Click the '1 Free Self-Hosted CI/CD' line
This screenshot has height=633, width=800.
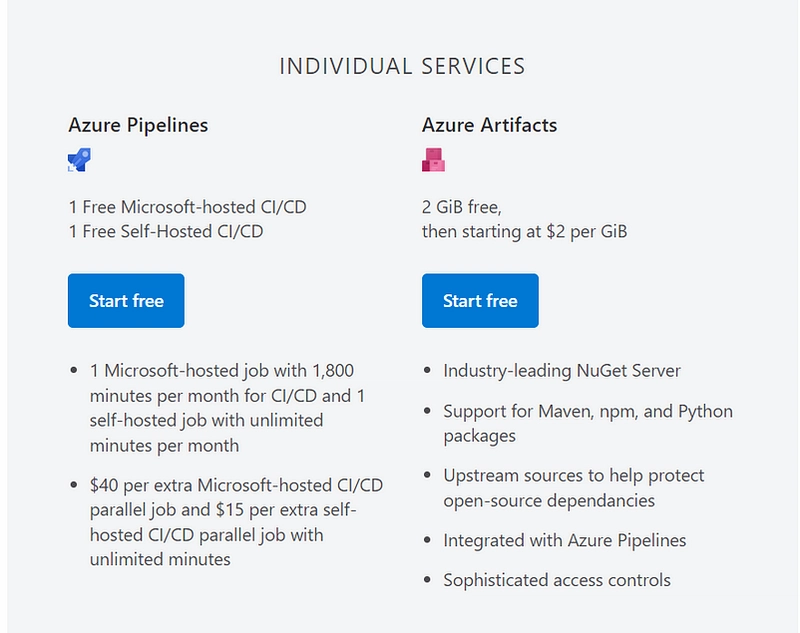(166, 232)
